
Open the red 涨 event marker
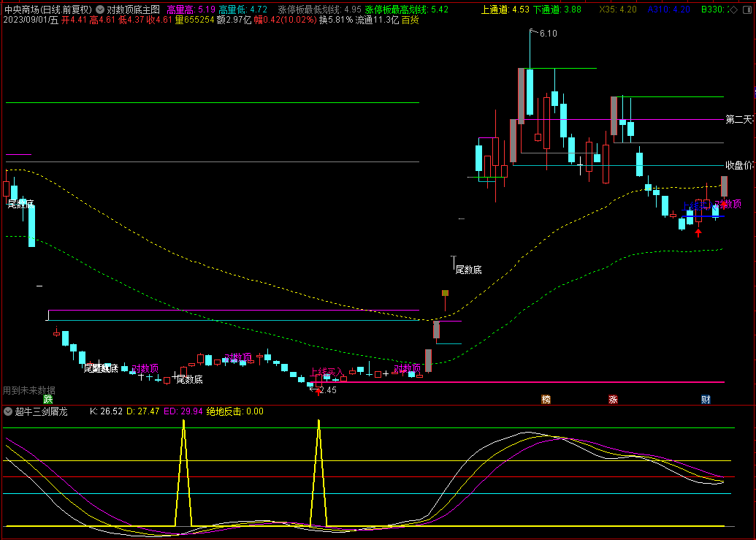613,399
